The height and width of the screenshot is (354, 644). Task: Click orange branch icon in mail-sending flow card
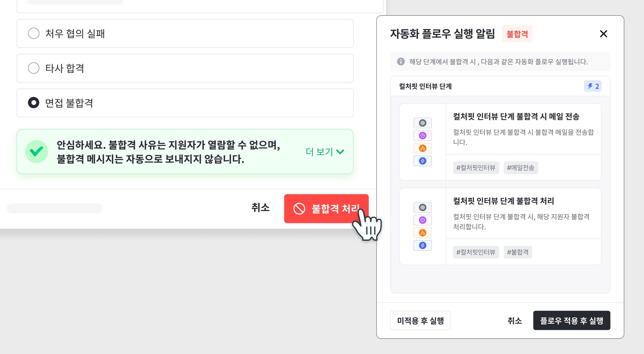(422, 148)
